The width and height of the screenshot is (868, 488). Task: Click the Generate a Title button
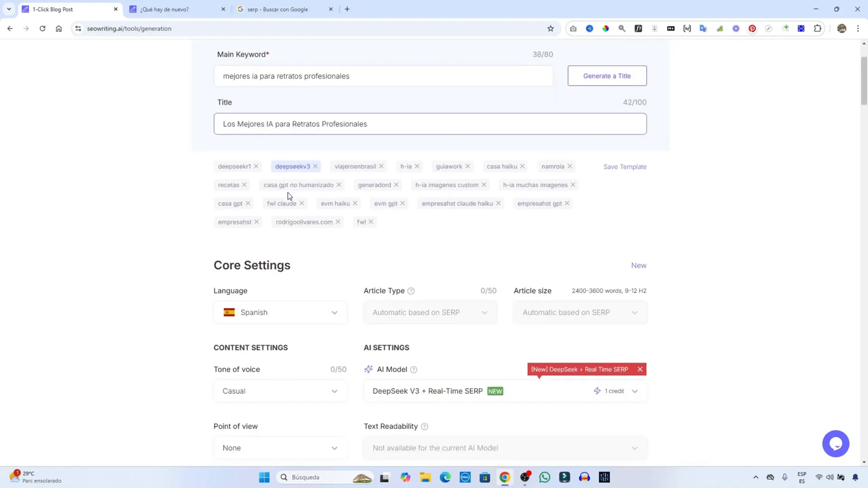click(607, 76)
